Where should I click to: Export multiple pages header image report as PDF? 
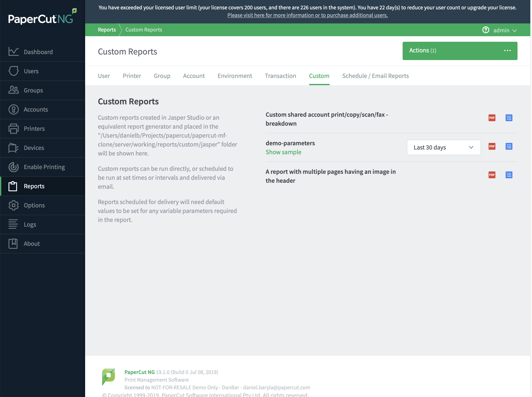[x=492, y=175]
